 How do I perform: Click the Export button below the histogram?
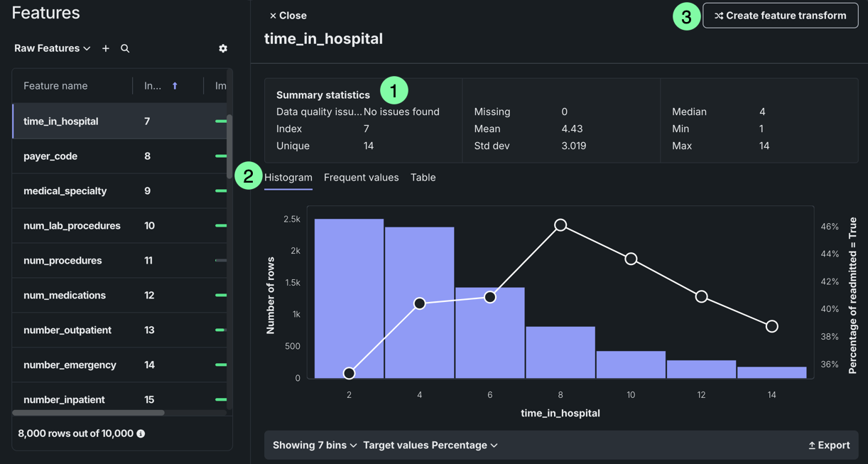(829, 446)
